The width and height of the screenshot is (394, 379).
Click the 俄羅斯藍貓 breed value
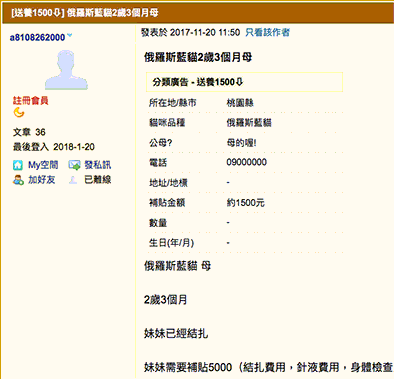[249, 123]
